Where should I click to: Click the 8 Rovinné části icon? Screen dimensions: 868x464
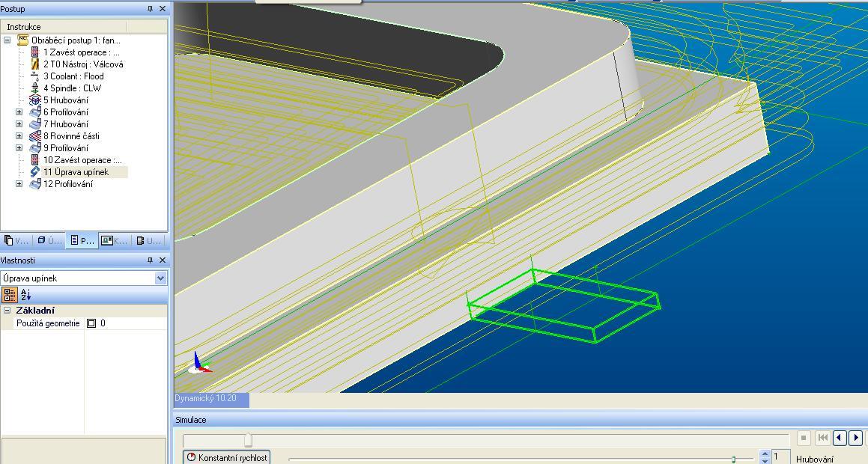(34, 136)
